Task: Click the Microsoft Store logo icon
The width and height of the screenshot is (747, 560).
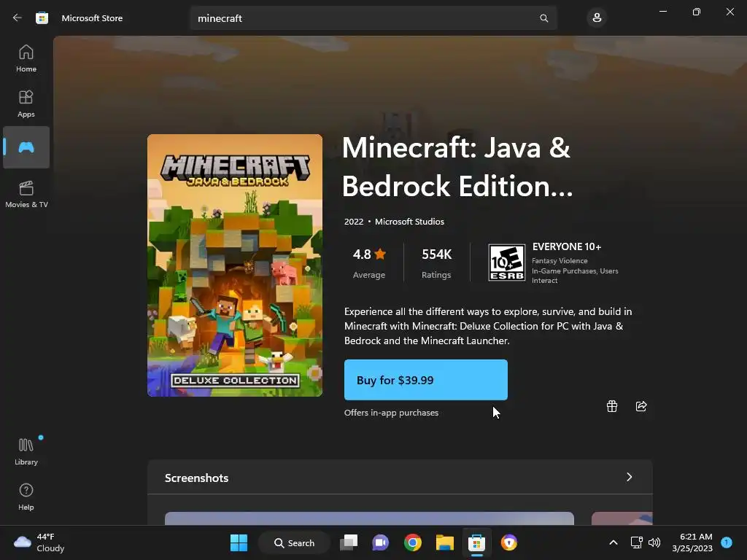Action: (42, 18)
